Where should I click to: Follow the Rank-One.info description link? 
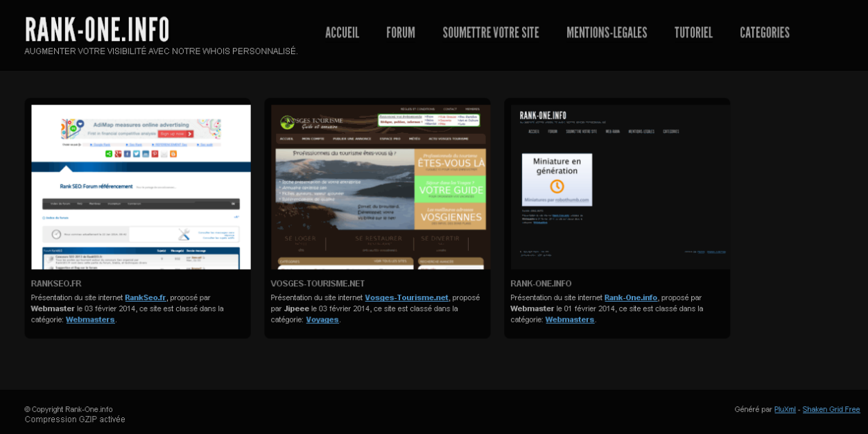pyautogui.click(x=631, y=297)
